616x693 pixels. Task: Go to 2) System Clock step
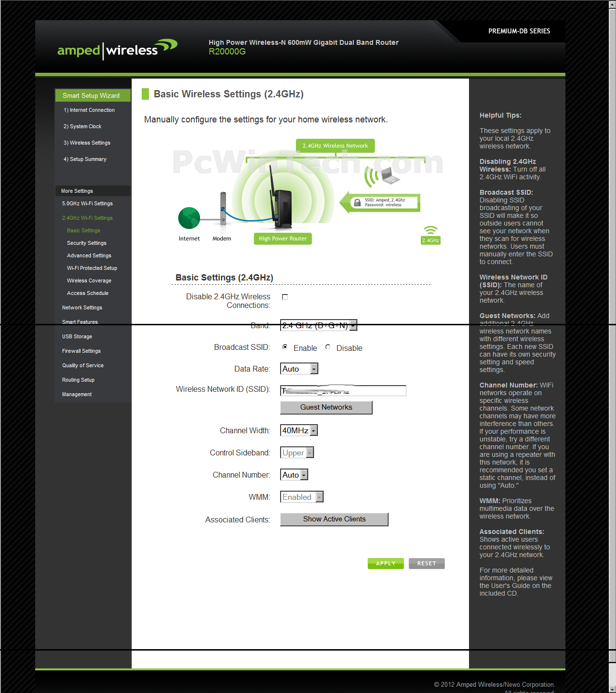[82, 126]
